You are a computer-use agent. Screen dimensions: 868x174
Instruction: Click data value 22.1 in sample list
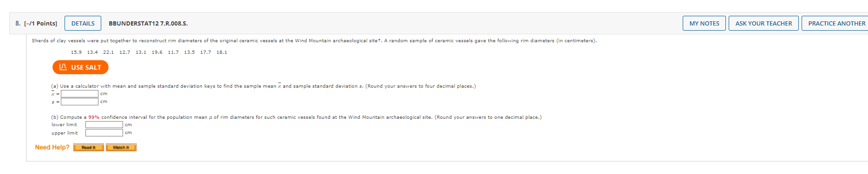pyautogui.click(x=108, y=52)
